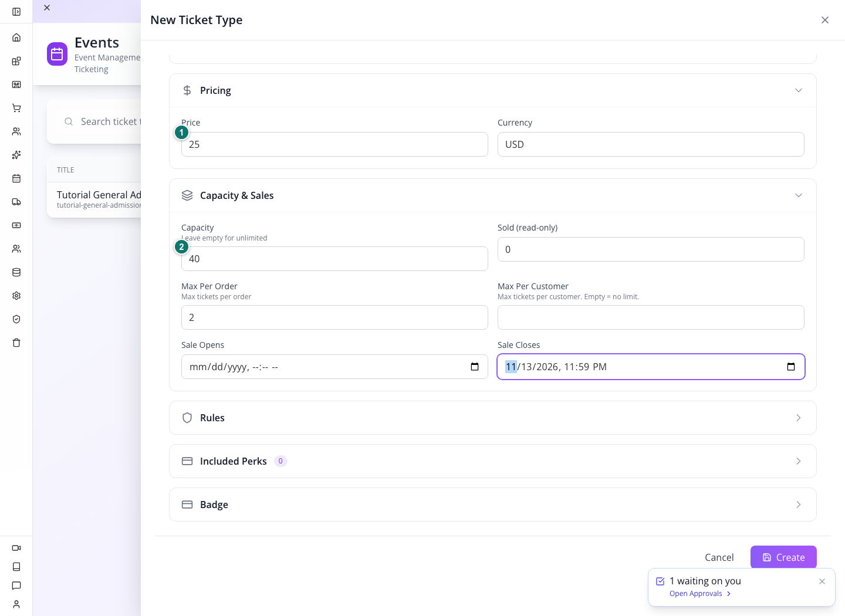Close the Events panel behind the dialog

pyautogui.click(x=47, y=8)
